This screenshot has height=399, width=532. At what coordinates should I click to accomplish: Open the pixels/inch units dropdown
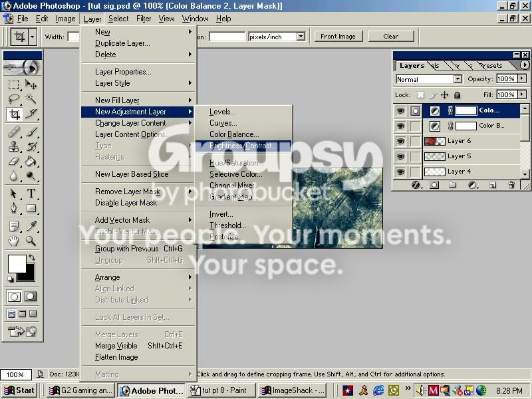click(301, 37)
